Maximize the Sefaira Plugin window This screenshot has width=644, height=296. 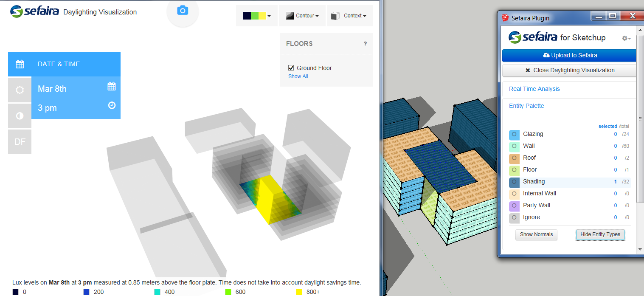tap(612, 16)
